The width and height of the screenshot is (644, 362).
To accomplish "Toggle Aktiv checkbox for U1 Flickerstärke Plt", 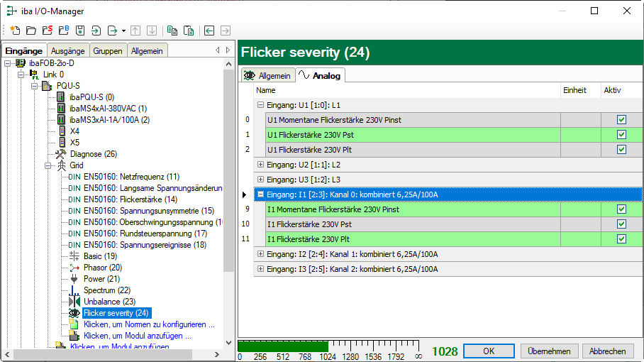I will click(621, 150).
